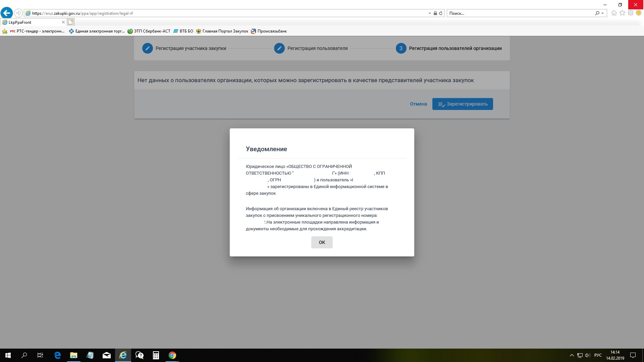Click the search magnifier icon in the search box
Viewport: 644px width, 362px height.
[x=597, y=13]
